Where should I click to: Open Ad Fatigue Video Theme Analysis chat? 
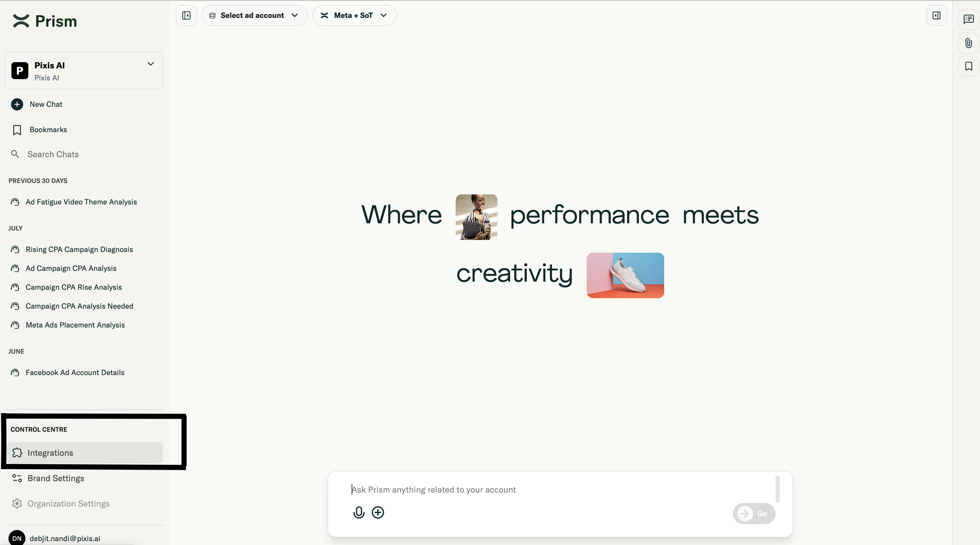click(81, 202)
